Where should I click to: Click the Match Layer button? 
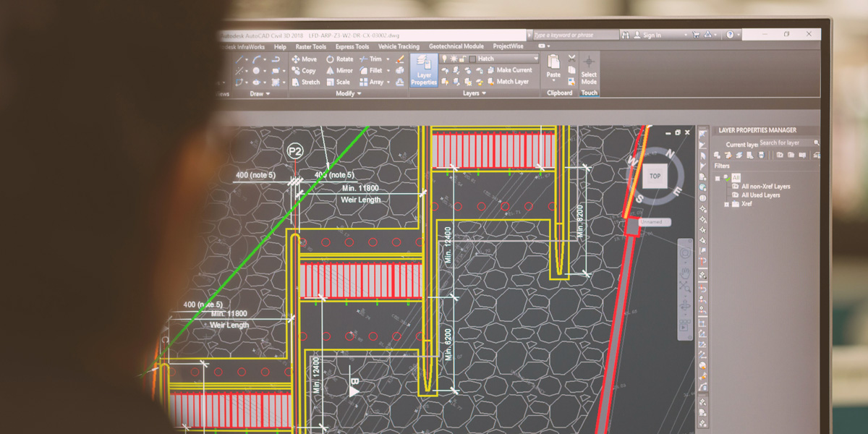pos(507,82)
